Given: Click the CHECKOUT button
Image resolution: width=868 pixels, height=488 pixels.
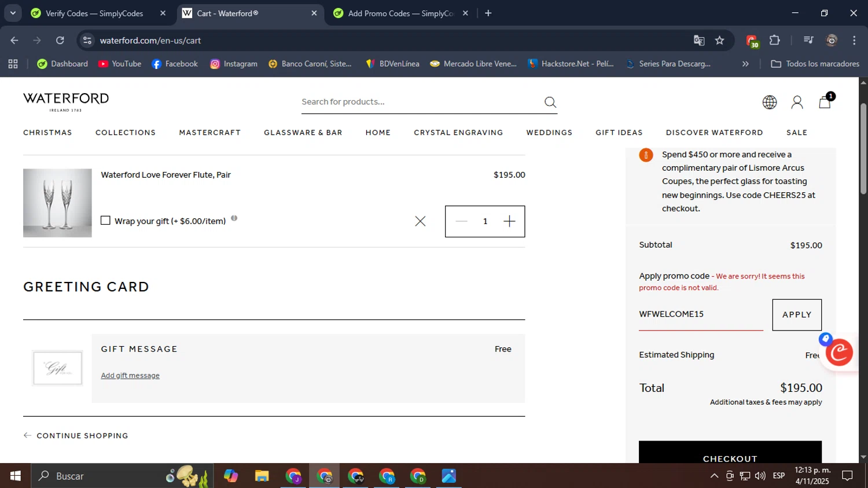Looking at the screenshot, I should (730, 453).
